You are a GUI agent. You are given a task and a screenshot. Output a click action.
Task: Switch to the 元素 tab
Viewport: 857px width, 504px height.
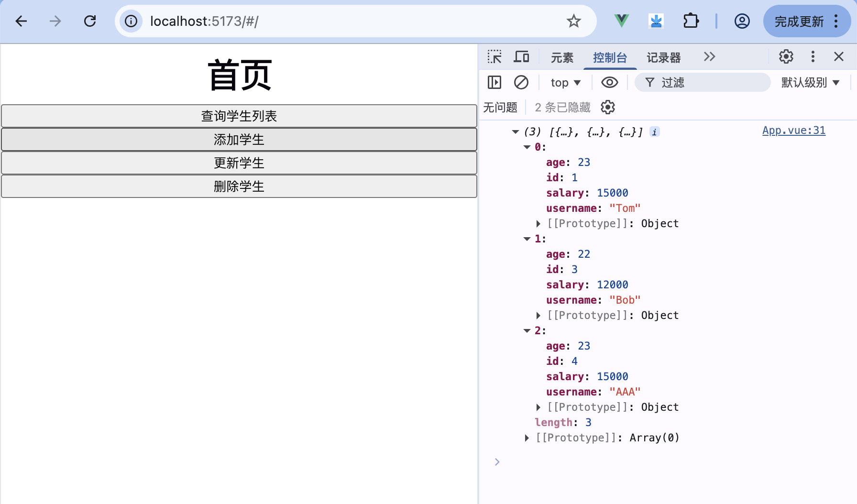click(562, 58)
